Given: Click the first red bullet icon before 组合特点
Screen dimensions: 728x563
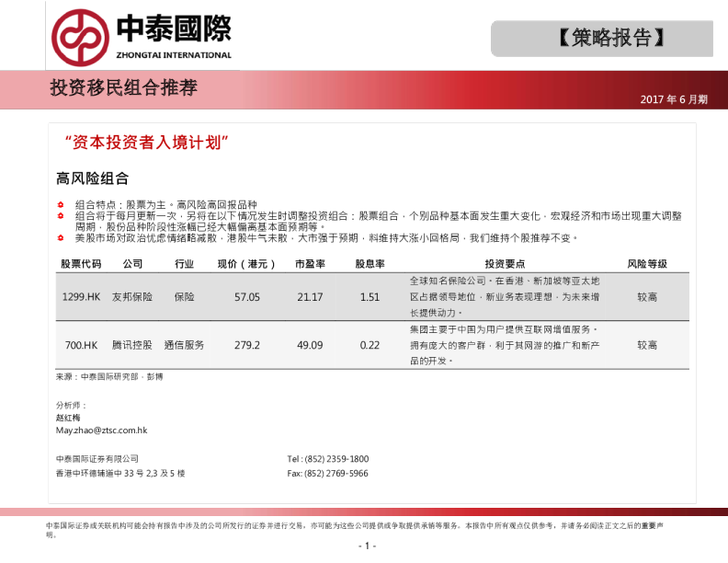Looking at the screenshot, I should pos(61,204).
